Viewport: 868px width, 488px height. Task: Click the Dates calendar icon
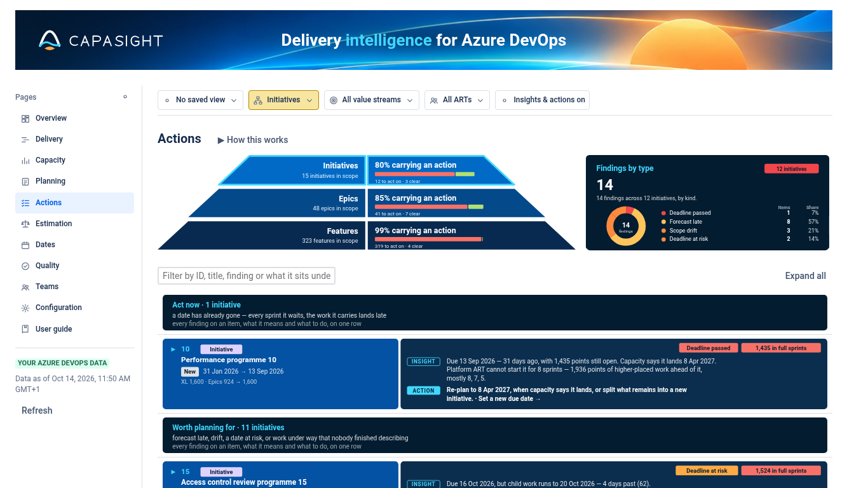tap(25, 245)
